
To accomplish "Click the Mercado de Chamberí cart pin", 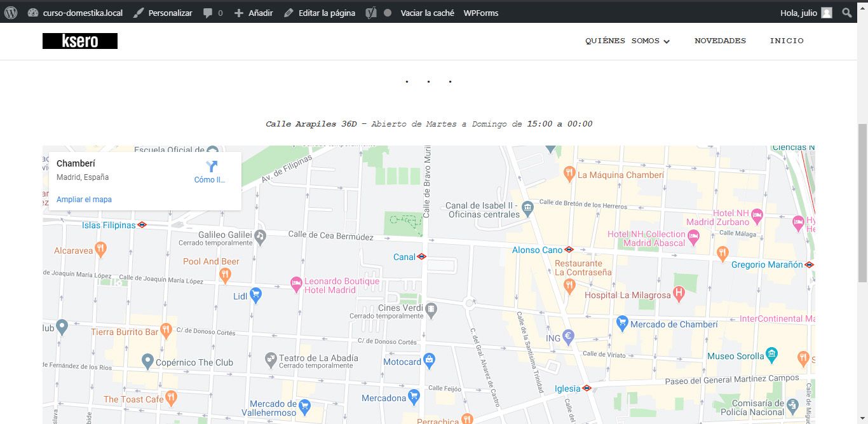I will (x=622, y=323).
